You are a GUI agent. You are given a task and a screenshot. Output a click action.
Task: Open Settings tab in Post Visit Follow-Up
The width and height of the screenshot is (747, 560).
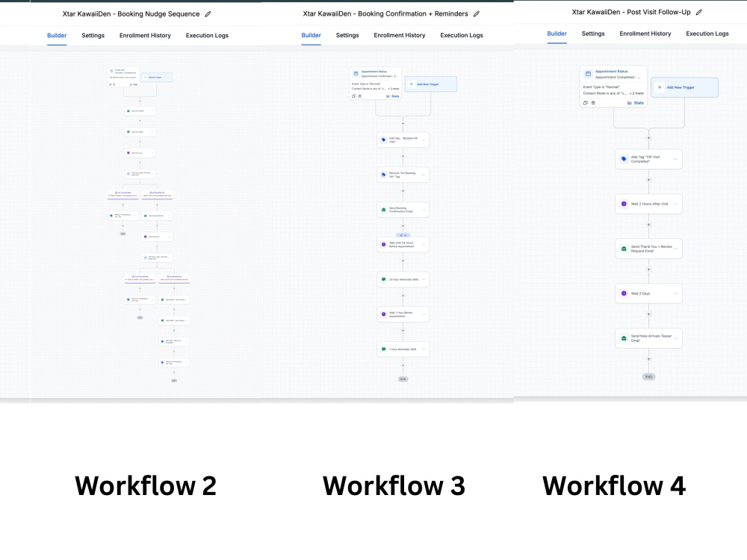tap(593, 34)
